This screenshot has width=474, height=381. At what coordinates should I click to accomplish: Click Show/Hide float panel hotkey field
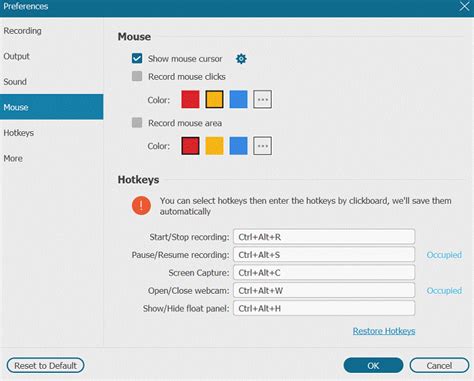324,308
